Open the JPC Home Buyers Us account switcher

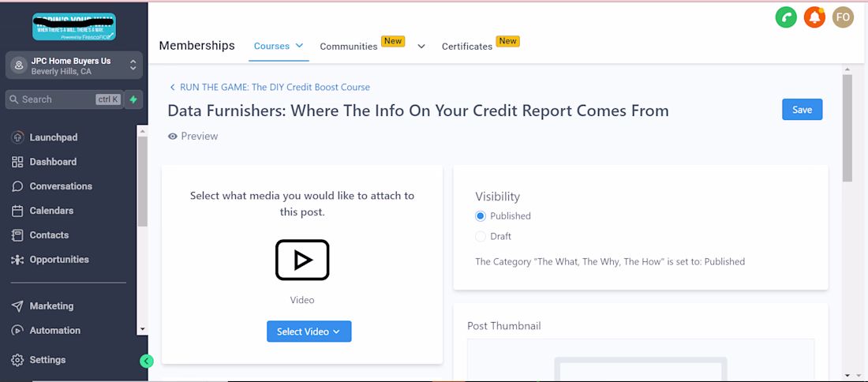click(74, 66)
